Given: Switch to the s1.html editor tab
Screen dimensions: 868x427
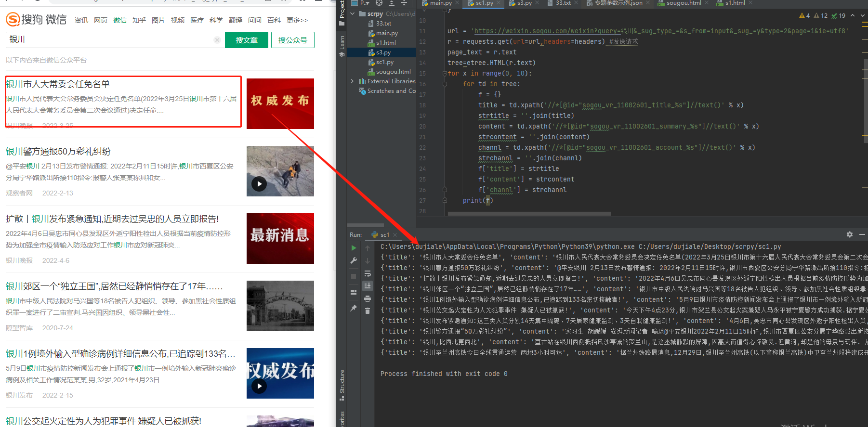Looking at the screenshot, I should [x=735, y=3].
